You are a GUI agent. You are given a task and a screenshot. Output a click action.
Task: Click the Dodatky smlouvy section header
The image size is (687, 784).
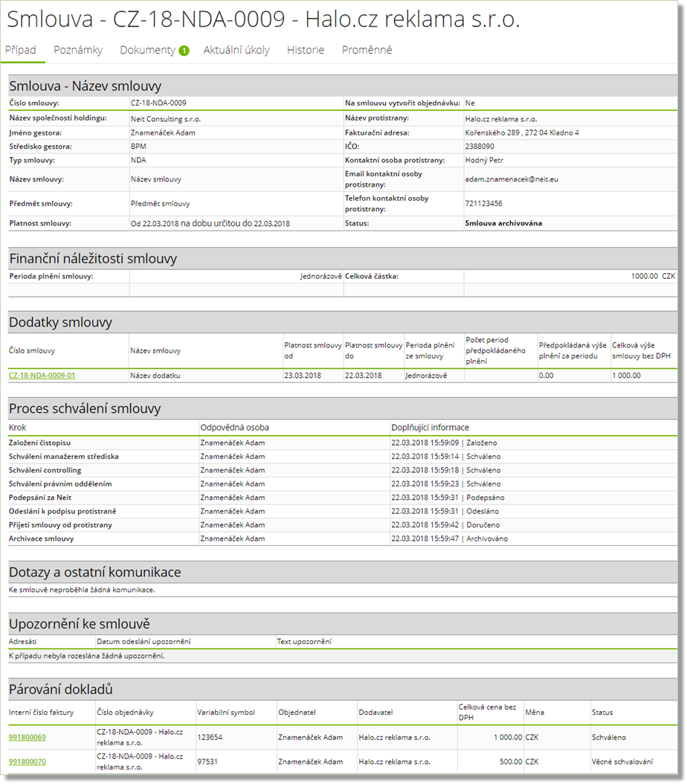pos(60,322)
